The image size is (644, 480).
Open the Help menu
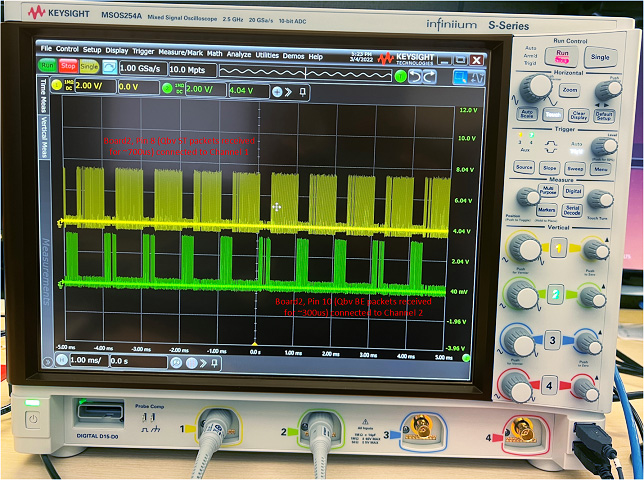pos(315,57)
